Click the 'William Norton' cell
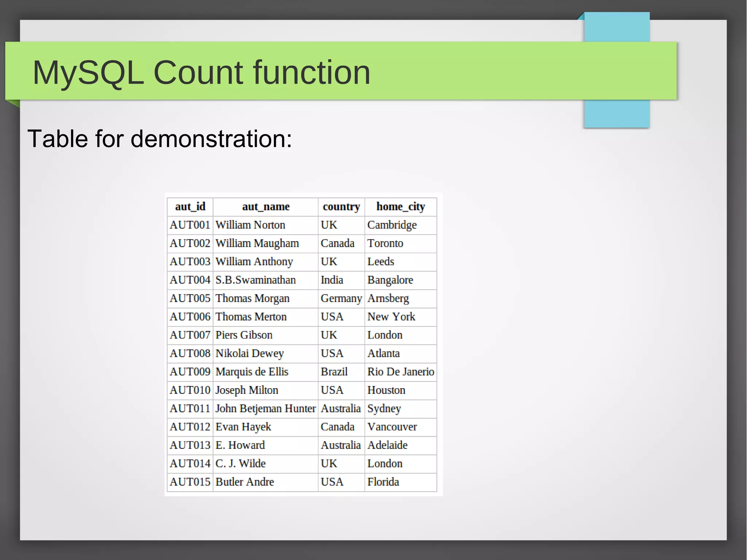The width and height of the screenshot is (747, 560). [266, 225]
